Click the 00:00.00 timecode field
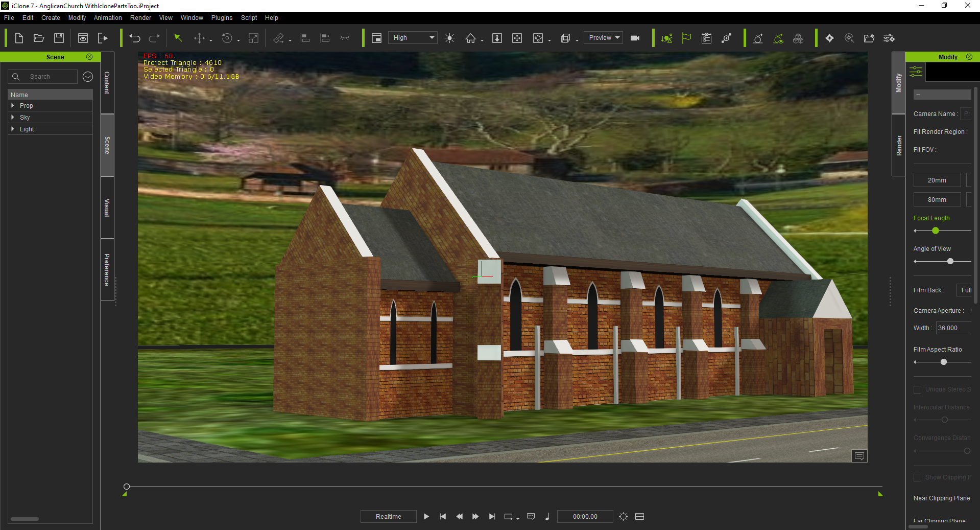 [x=585, y=516]
